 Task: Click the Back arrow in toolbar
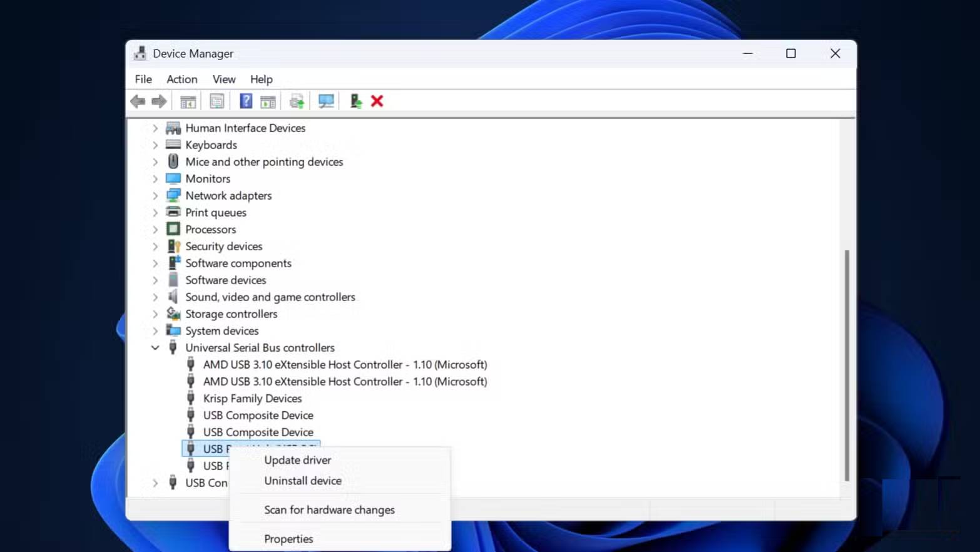point(138,101)
